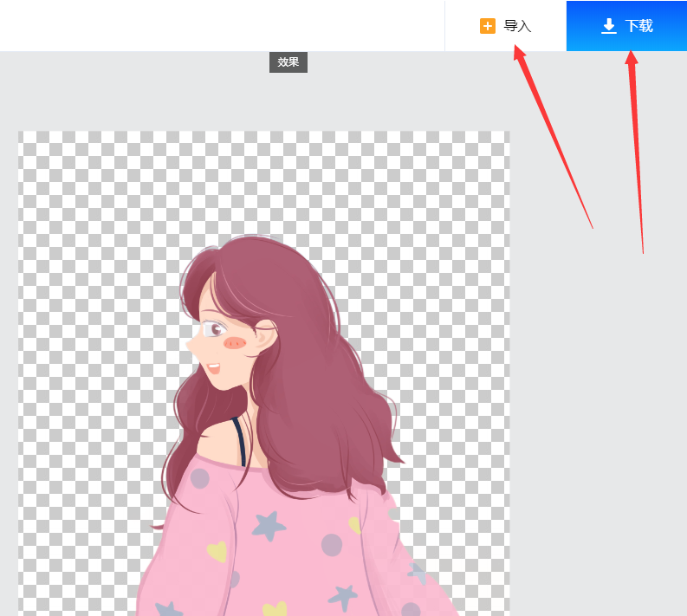Click the orange plus import icon
687x616 pixels.
coord(488,26)
